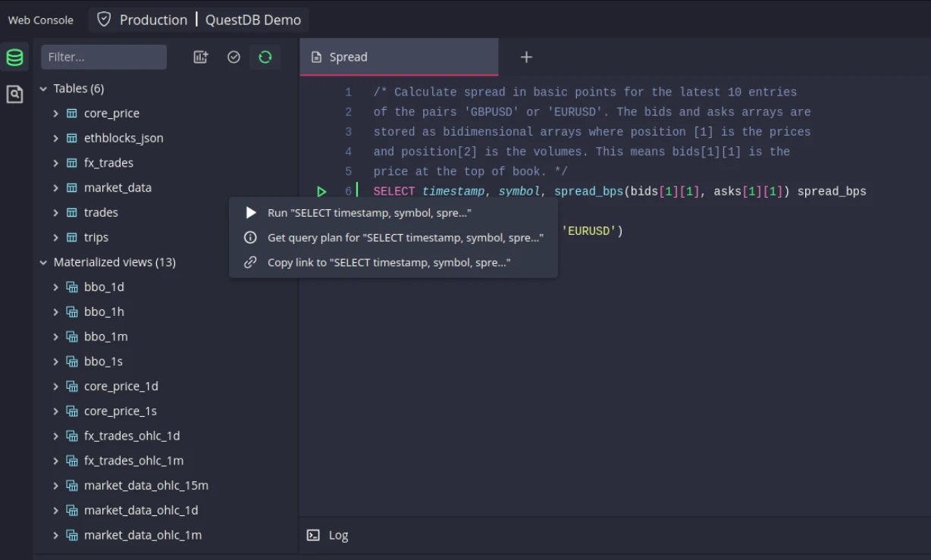The height and width of the screenshot is (560, 931).
Task: Click the Web Console label
Action: [x=41, y=20]
